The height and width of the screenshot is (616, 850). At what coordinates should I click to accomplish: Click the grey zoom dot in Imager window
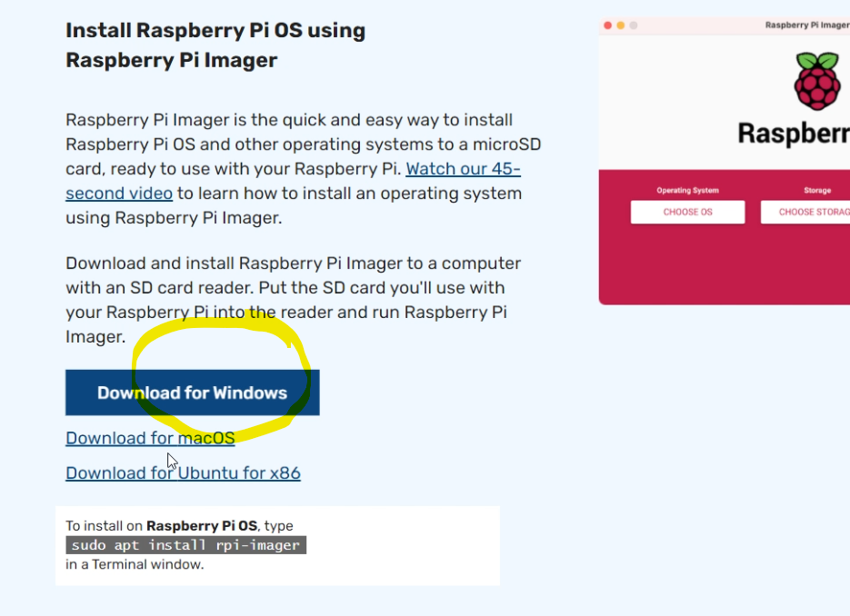coord(633,25)
